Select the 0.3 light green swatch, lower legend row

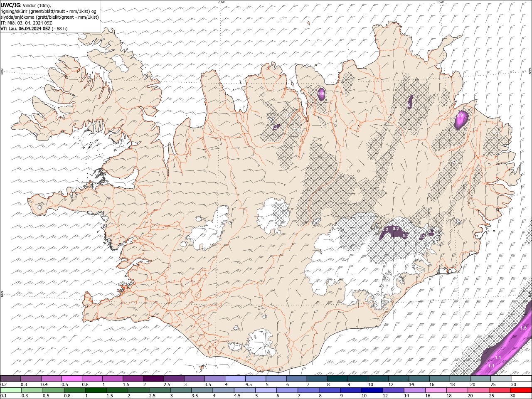32,390
